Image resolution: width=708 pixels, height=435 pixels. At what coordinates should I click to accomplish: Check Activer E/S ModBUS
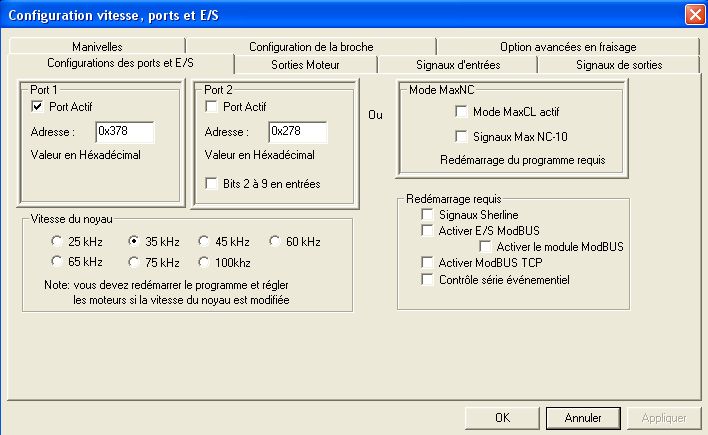tap(427, 230)
